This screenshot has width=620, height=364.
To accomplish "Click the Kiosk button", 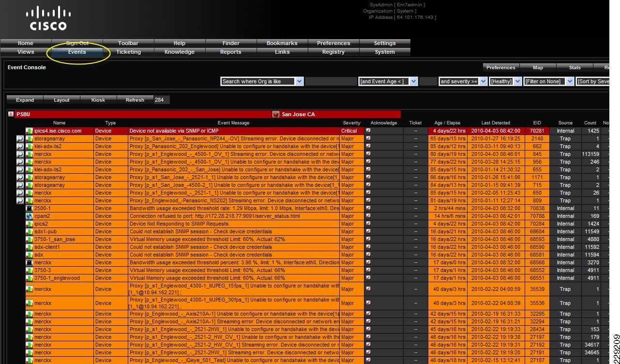I will (98, 100).
